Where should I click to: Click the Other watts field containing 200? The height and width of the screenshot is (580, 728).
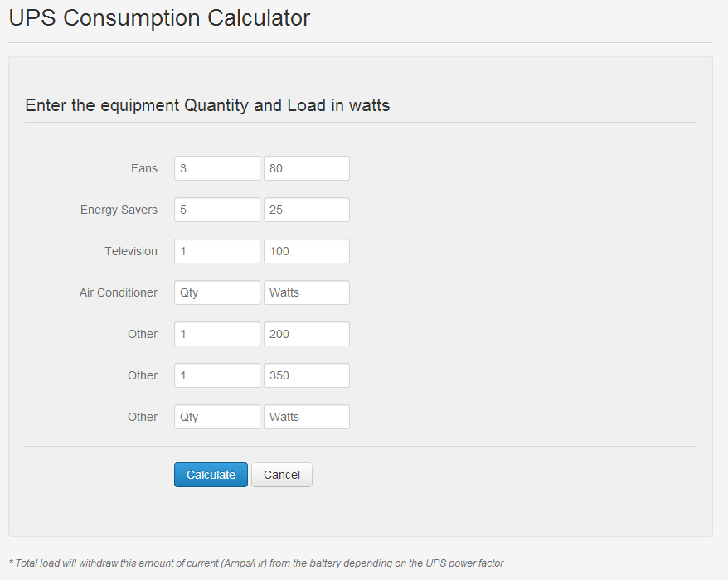[x=307, y=334]
